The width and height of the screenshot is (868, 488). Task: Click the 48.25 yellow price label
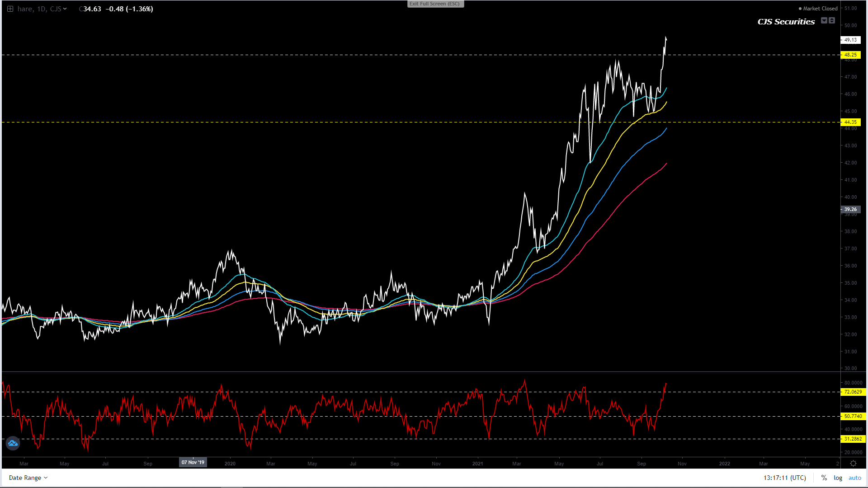click(850, 55)
